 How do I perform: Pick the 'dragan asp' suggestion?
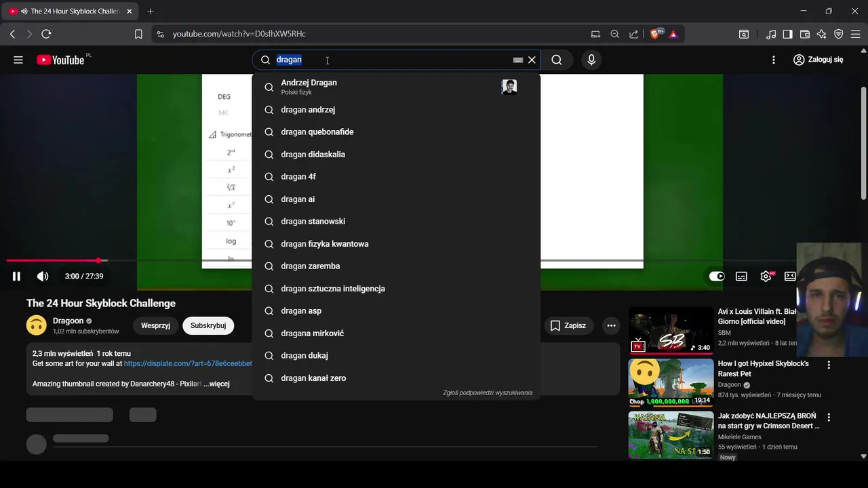pos(396,311)
